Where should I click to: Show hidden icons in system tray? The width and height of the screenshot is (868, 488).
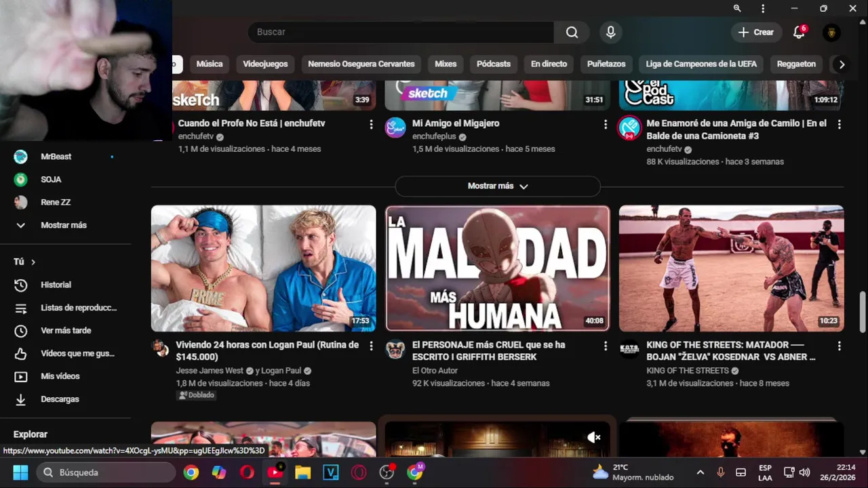[700, 472]
